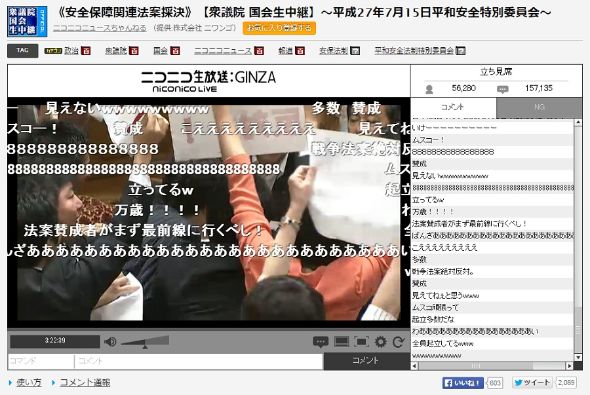Mute the player with the speaker icon
This screenshot has height=395, width=590.
click(x=110, y=342)
